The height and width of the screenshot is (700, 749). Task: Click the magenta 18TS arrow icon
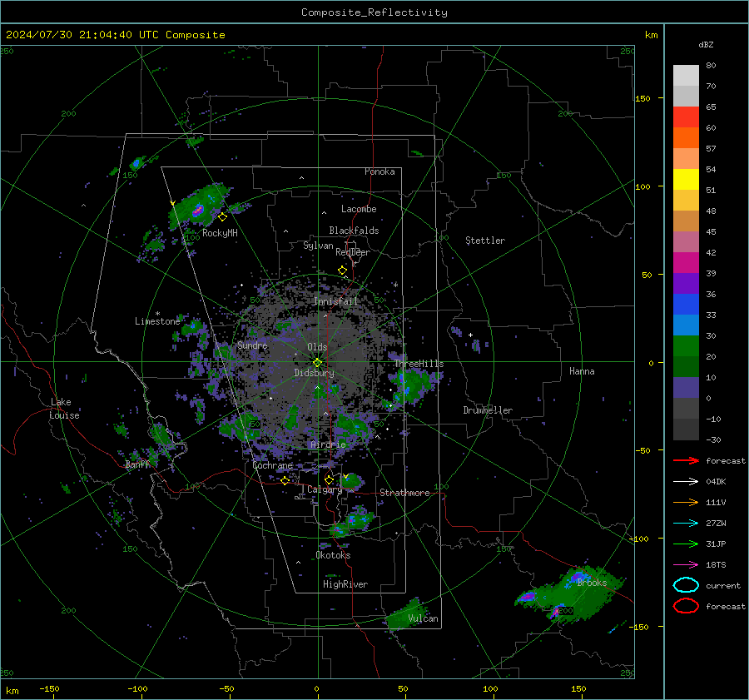tap(686, 565)
